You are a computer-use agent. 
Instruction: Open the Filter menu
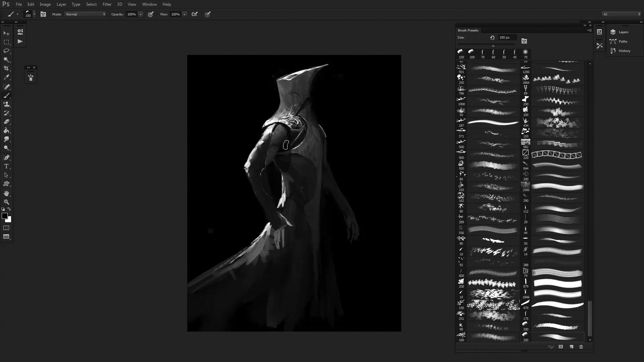(107, 4)
